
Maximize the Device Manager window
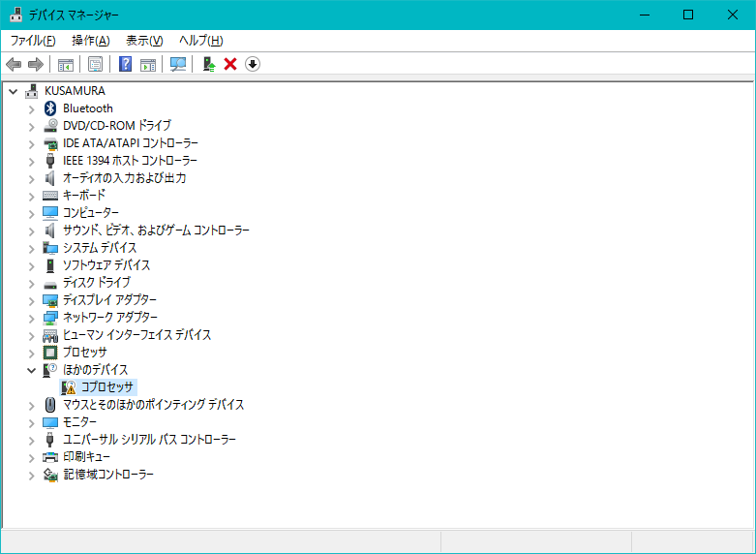point(688,15)
